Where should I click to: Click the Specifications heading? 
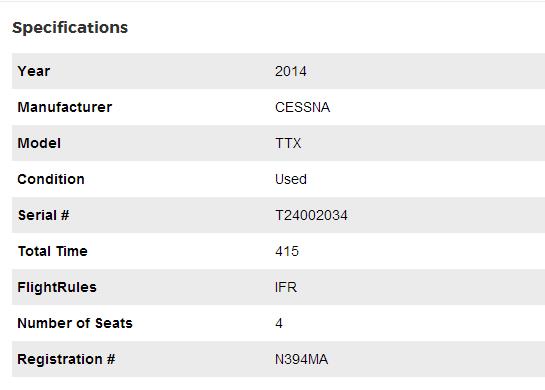point(70,28)
